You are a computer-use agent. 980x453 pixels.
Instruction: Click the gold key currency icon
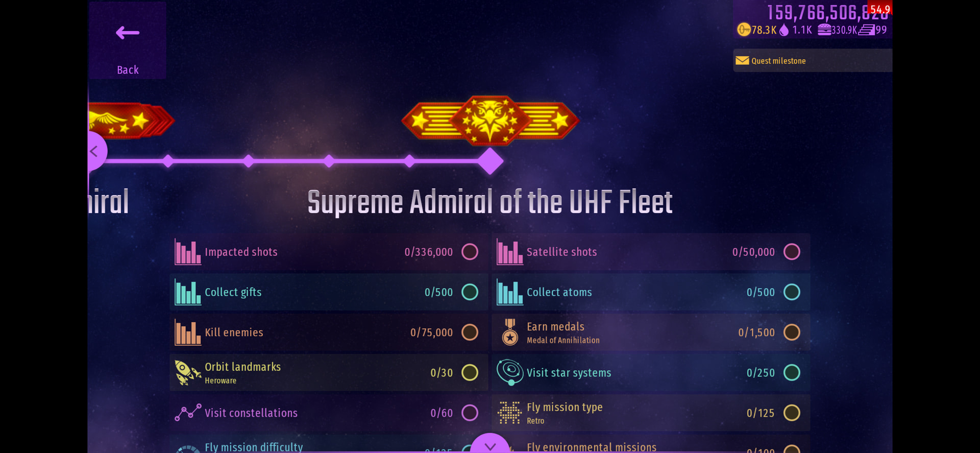point(744,30)
